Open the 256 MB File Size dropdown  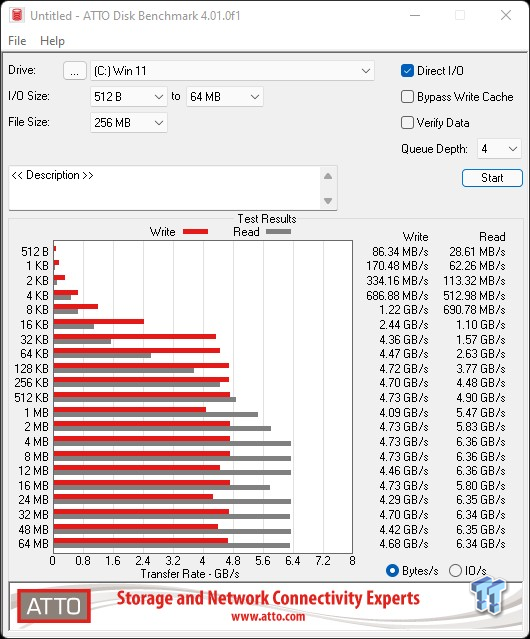(129, 123)
